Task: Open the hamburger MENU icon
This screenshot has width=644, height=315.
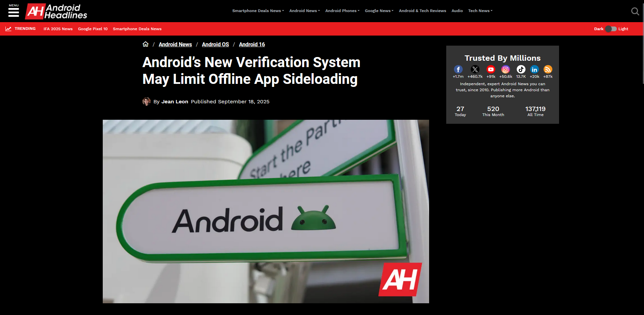Action: point(14,11)
